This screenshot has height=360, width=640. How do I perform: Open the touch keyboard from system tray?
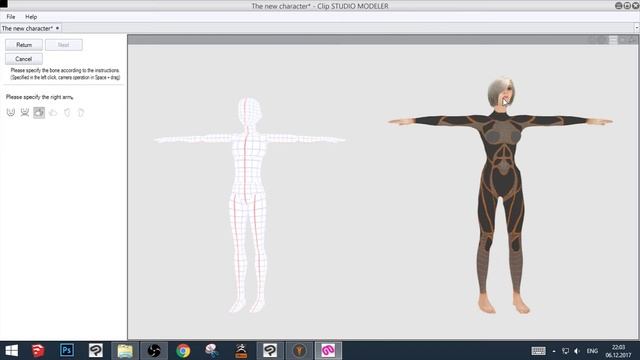click(538, 351)
